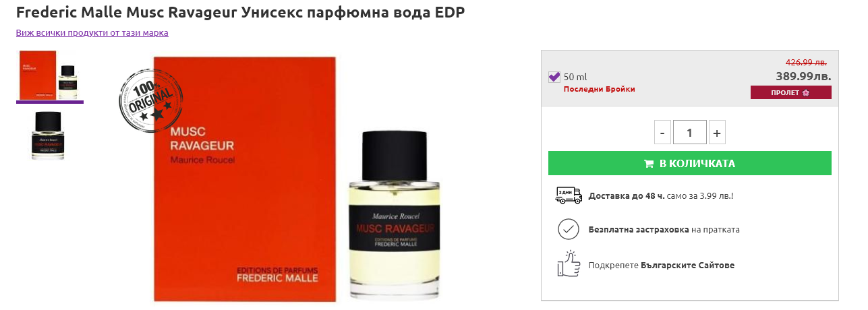The width and height of the screenshot is (868, 310).
Task: Select the bottle-only thumbnail
Action: point(48,135)
